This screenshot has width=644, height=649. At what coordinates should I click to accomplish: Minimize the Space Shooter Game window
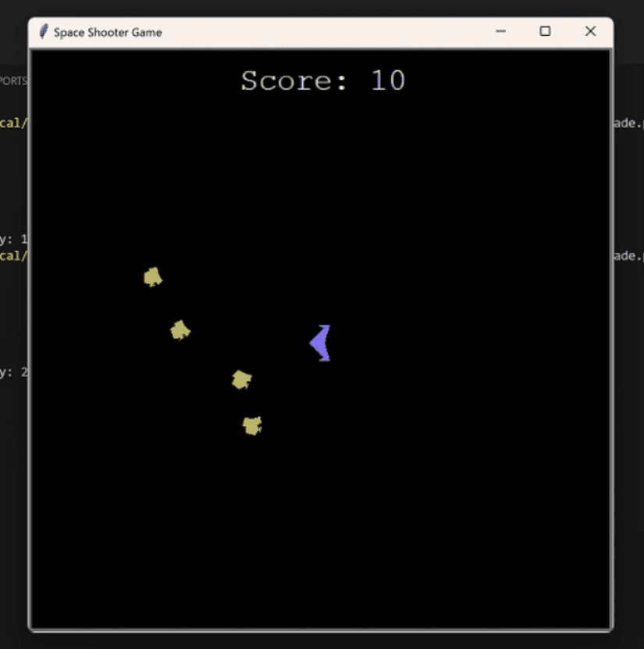click(500, 31)
